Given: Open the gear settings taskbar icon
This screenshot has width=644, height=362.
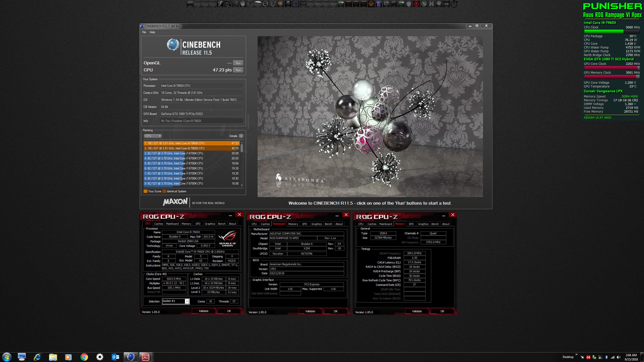Looking at the screenshot, I should 100,357.
